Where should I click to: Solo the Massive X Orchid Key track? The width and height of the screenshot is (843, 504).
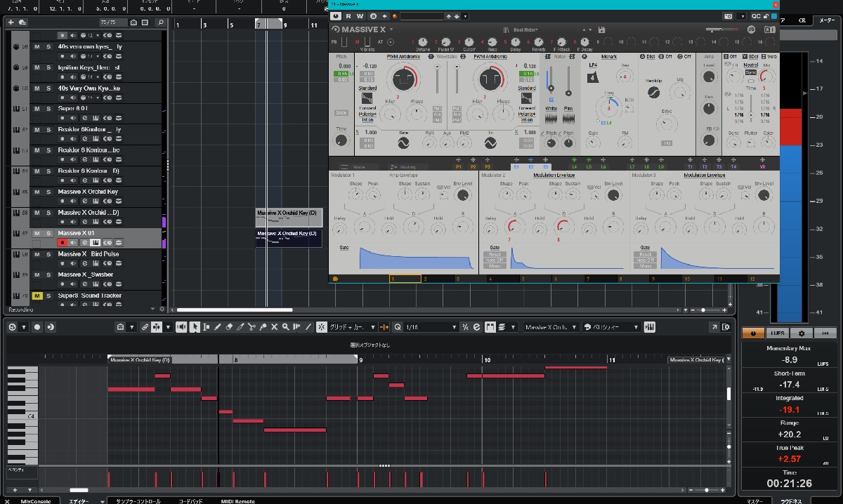click(x=48, y=192)
